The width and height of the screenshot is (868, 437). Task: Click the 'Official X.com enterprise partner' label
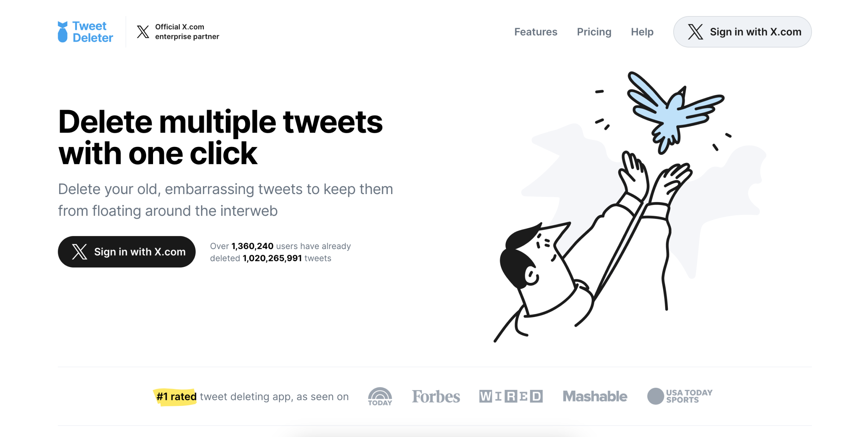(x=187, y=31)
